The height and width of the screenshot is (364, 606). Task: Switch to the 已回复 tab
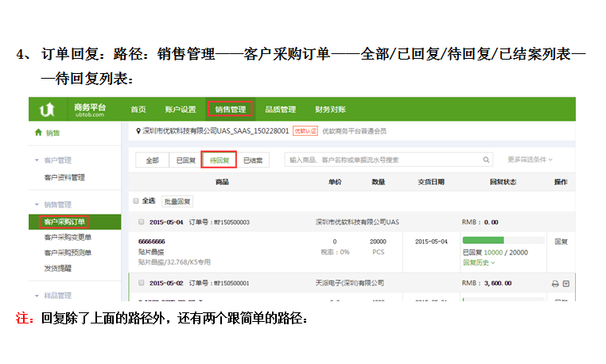(x=185, y=161)
